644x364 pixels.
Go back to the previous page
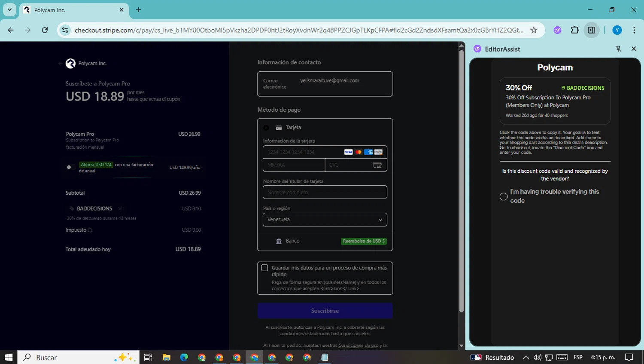coord(10,30)
